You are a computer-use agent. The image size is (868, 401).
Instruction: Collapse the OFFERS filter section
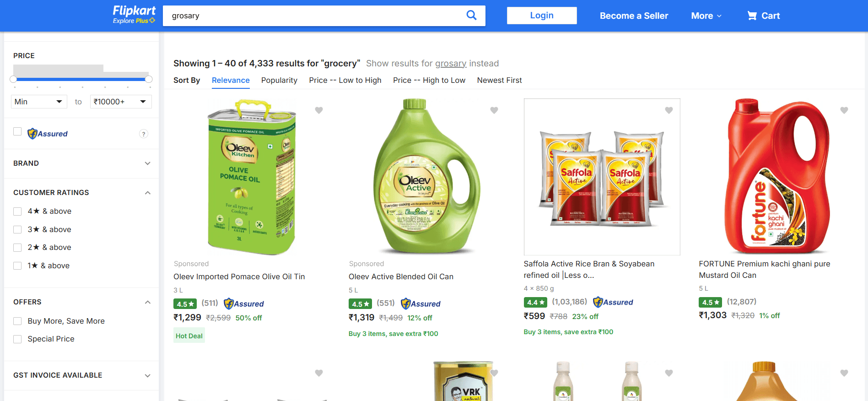(x=81, y=302)
